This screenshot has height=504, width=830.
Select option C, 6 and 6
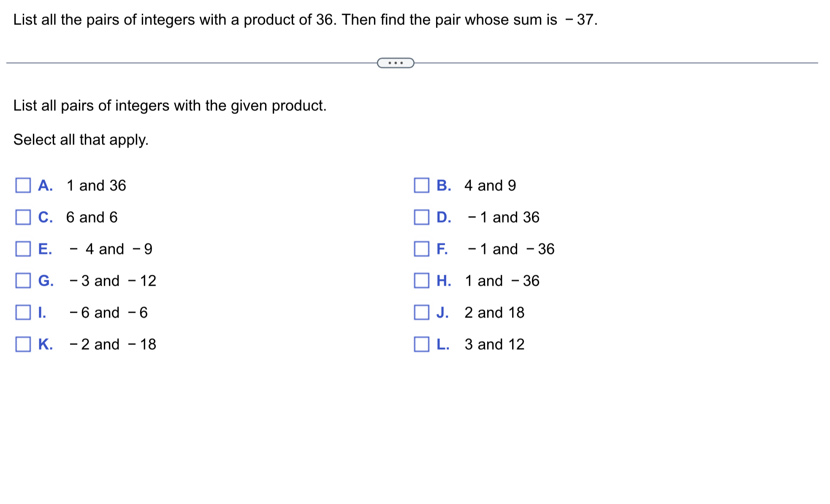pos(24,217)
